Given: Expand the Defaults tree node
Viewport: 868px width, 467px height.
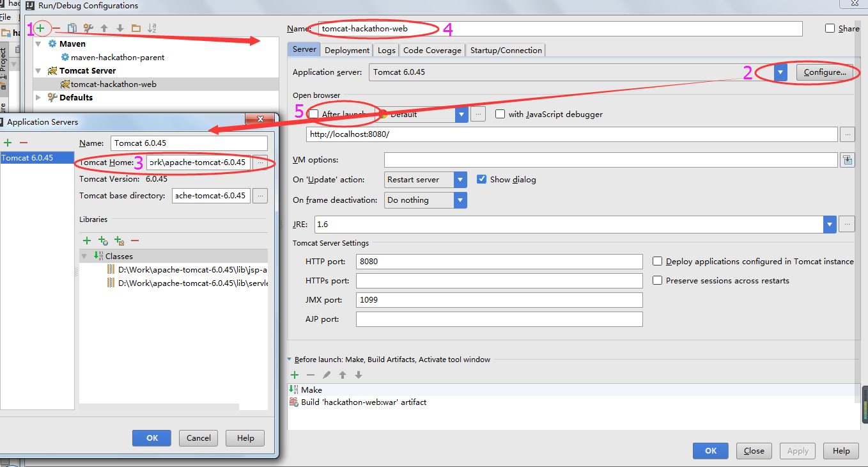Looking at the screenshot, I should [x=38, y=98].
